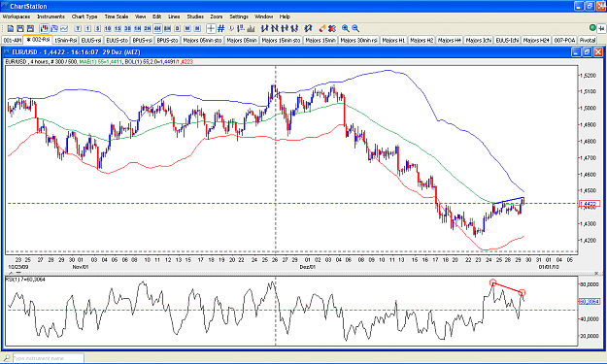
Task: Open the Help menu
Action: (x=285, y=17)
